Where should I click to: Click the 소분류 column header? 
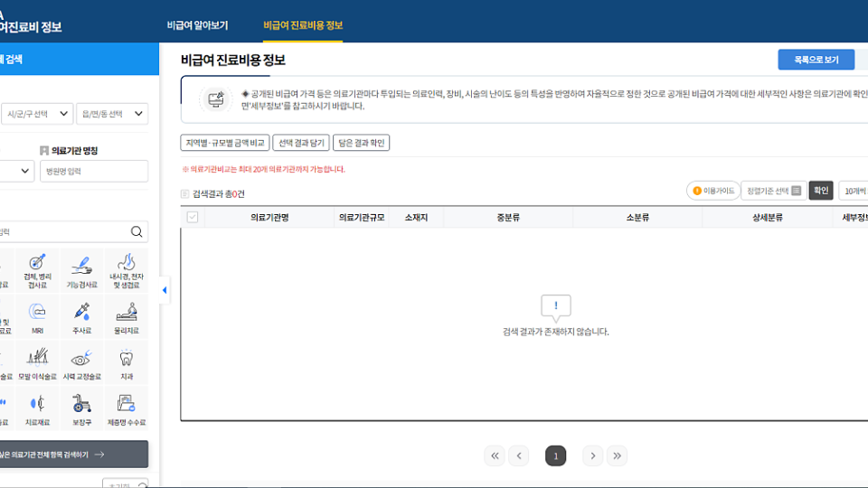(637, 218)
